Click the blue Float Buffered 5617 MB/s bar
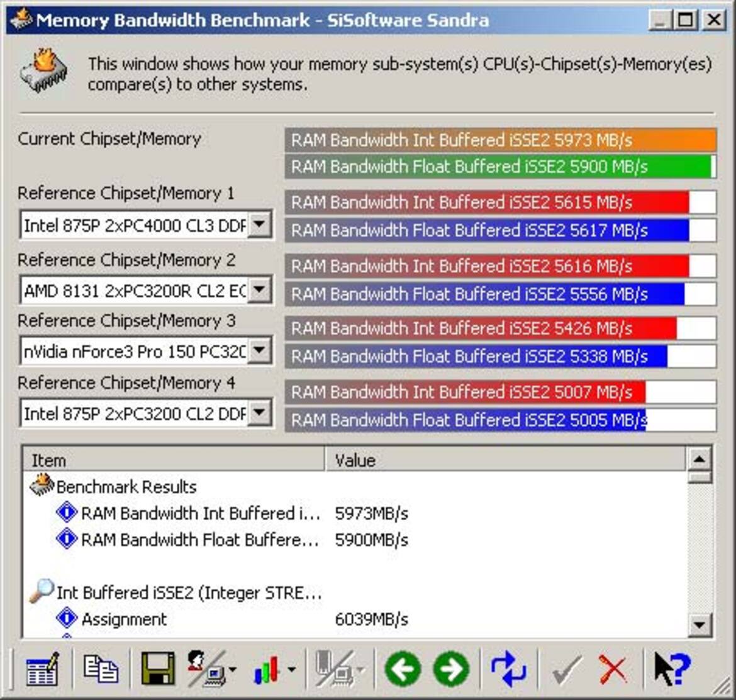Screen dimensions: 736x700 tap(500, 230)
